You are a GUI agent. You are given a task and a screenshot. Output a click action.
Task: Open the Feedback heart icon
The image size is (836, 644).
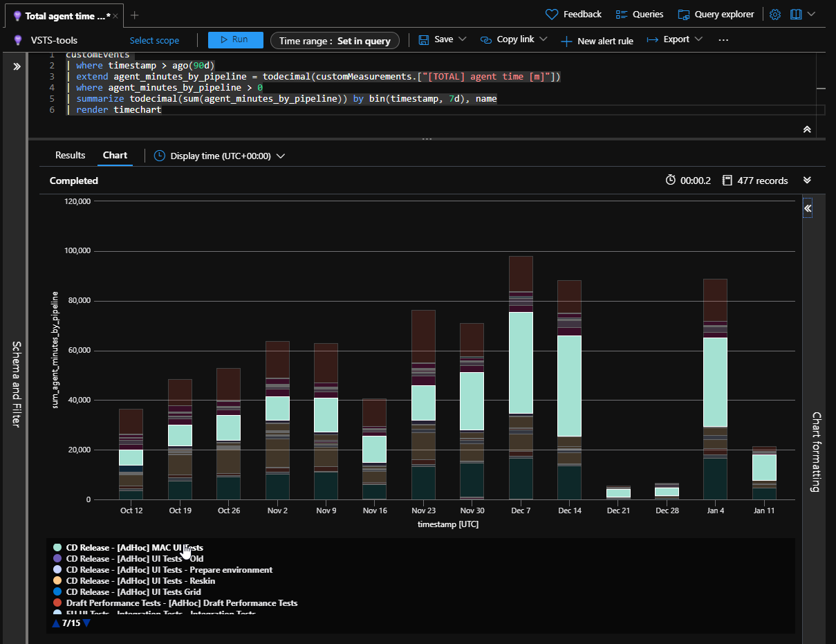552,15
